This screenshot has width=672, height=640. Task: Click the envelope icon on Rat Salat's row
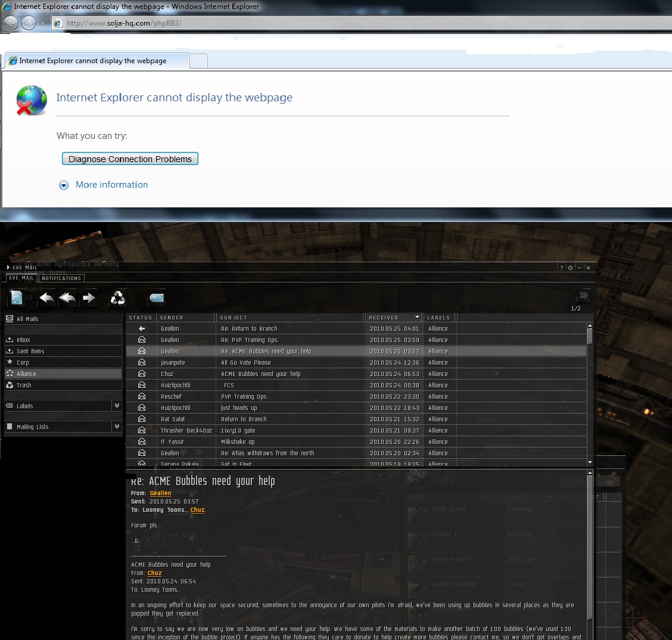coord(142,419)
